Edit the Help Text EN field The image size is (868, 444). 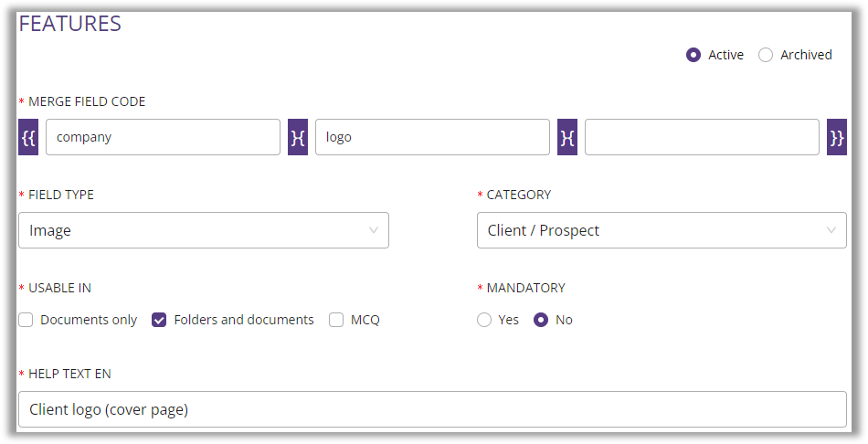click(x=432, y=409)
